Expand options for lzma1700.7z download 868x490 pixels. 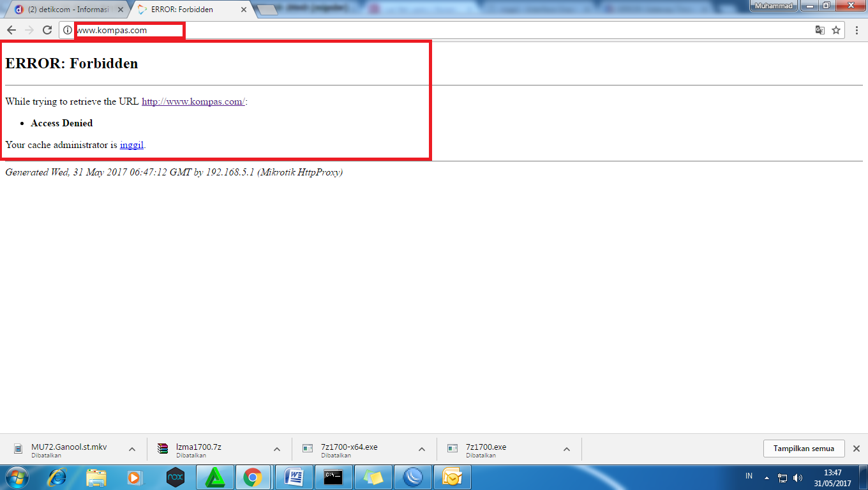(277, 449)
